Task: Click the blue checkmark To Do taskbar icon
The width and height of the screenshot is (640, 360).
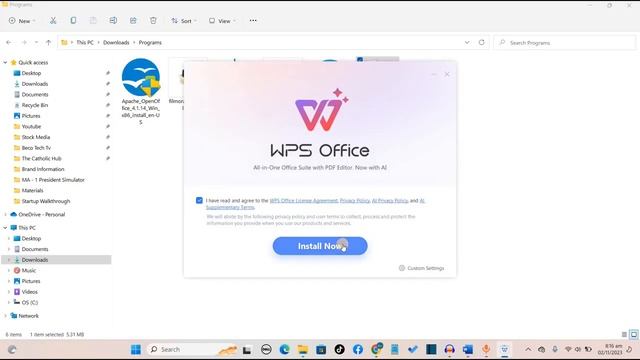Action: coord(413,349)
